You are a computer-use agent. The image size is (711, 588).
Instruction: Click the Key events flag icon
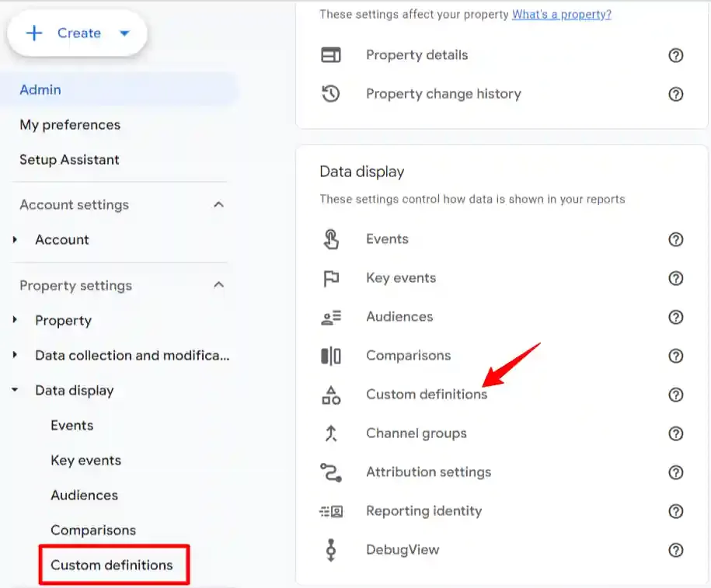tap(331, 278)
